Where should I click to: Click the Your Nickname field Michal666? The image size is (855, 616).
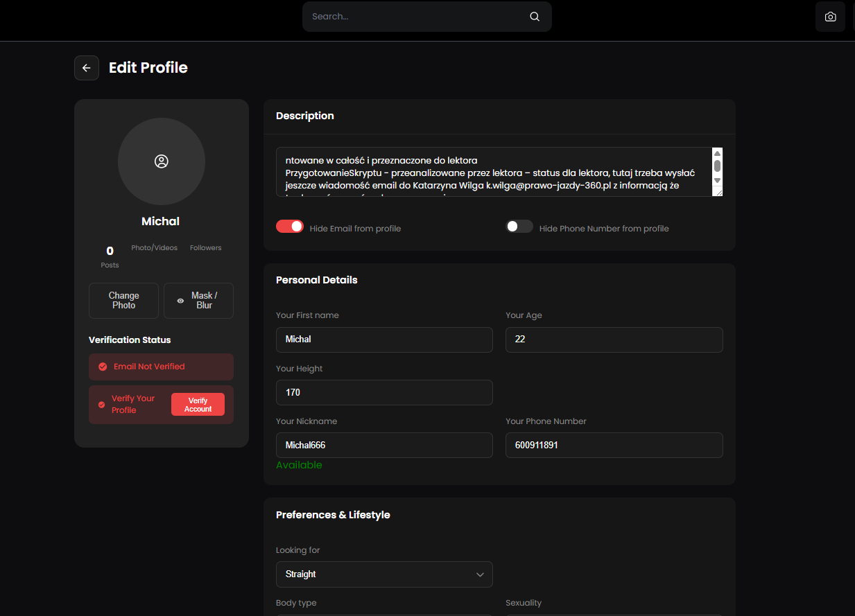(384, 445)
